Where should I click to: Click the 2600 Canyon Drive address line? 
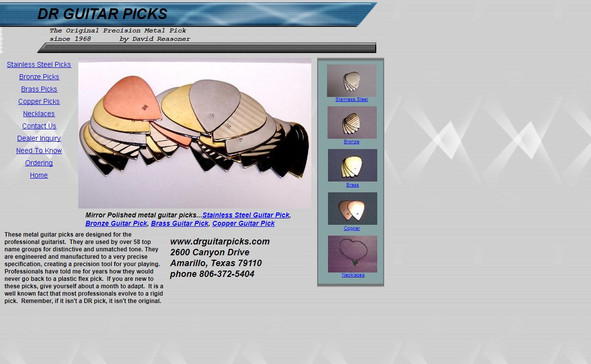pyautogui.click(x=210, y=252)
